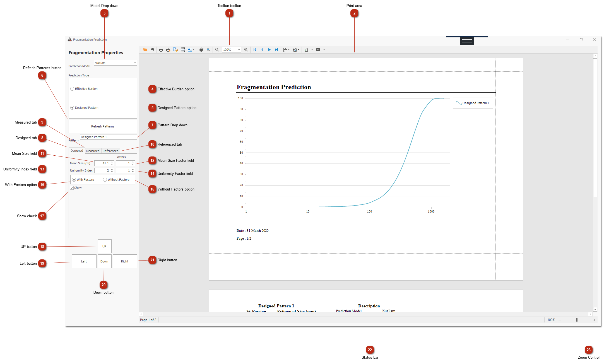The height and width of the screenshot is (364, 604).
Task: Select the Without Factors option
Action: (105, 180)
